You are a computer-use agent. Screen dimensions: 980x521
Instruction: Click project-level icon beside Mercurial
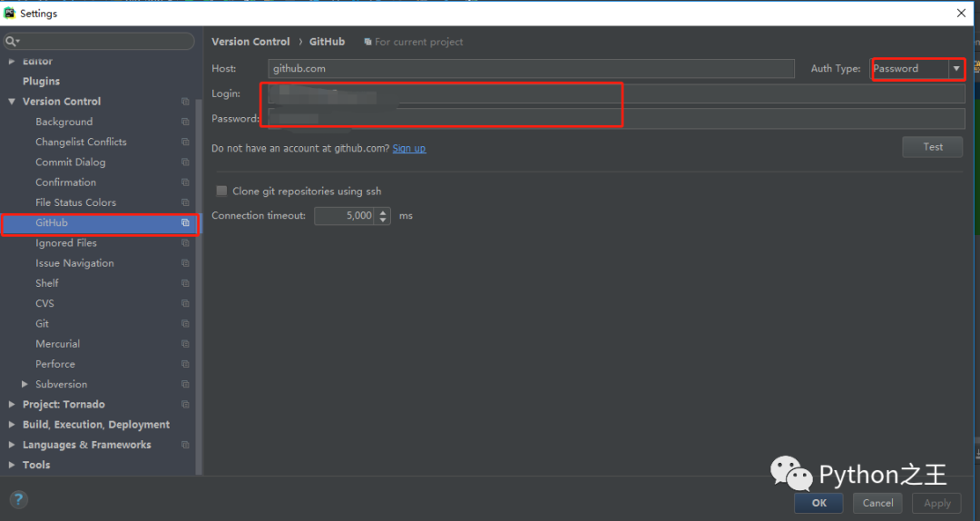click(185, 344)
